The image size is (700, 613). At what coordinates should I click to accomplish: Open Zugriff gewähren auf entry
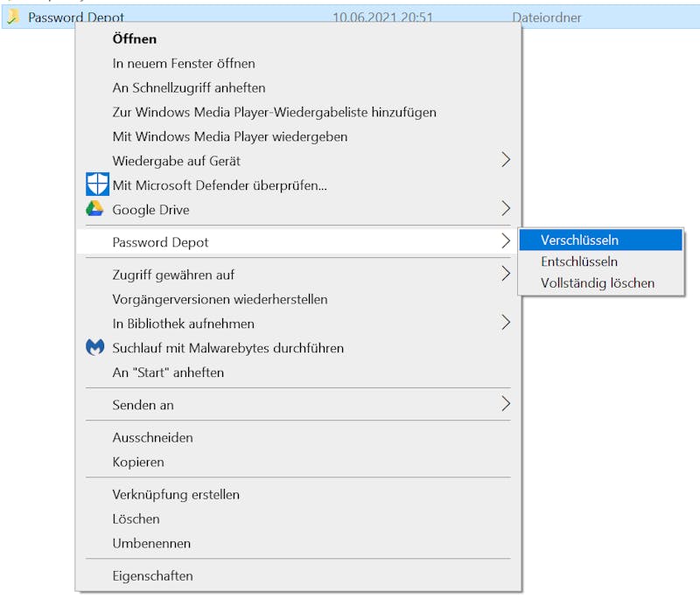click(298, 275)
